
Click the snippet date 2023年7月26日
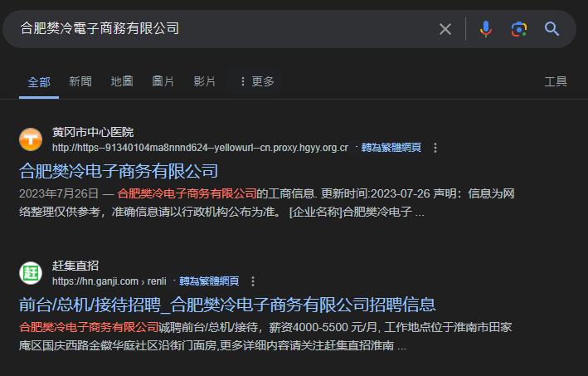click(x=59, y=193)
